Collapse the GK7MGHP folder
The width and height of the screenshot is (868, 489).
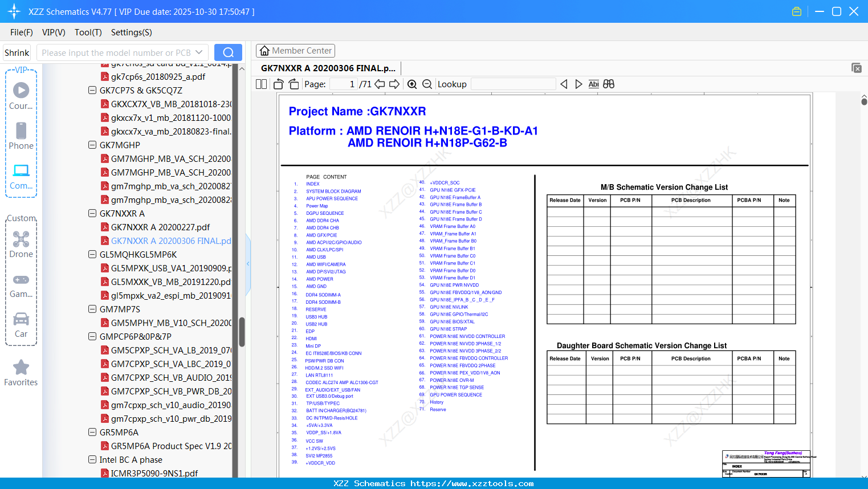point(92,145)
